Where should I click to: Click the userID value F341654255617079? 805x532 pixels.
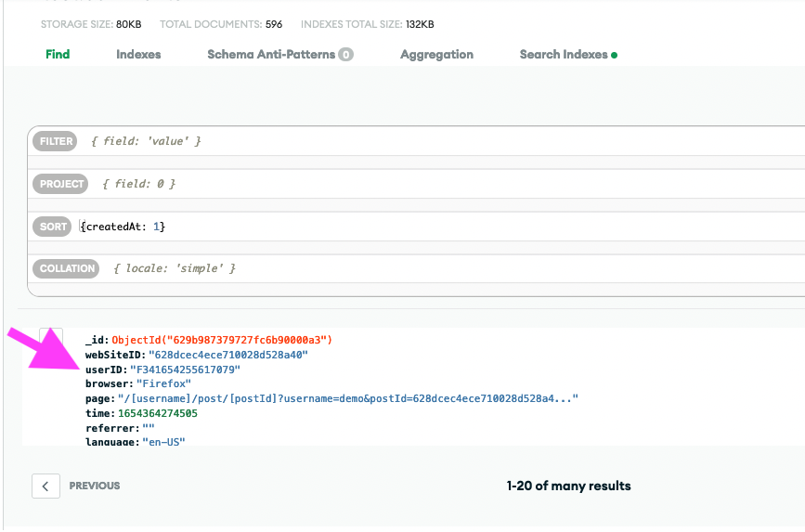186,370
